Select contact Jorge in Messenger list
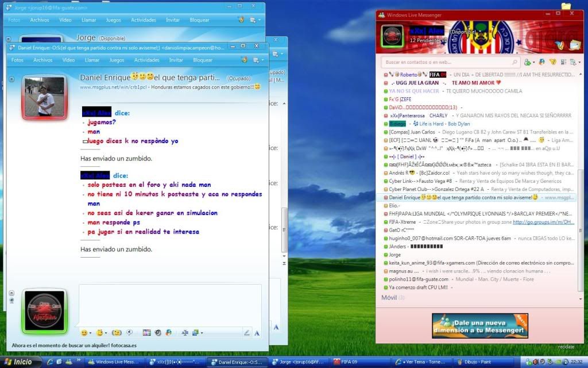The height and width of the screenshot is (368, 588). pos(394,255)
